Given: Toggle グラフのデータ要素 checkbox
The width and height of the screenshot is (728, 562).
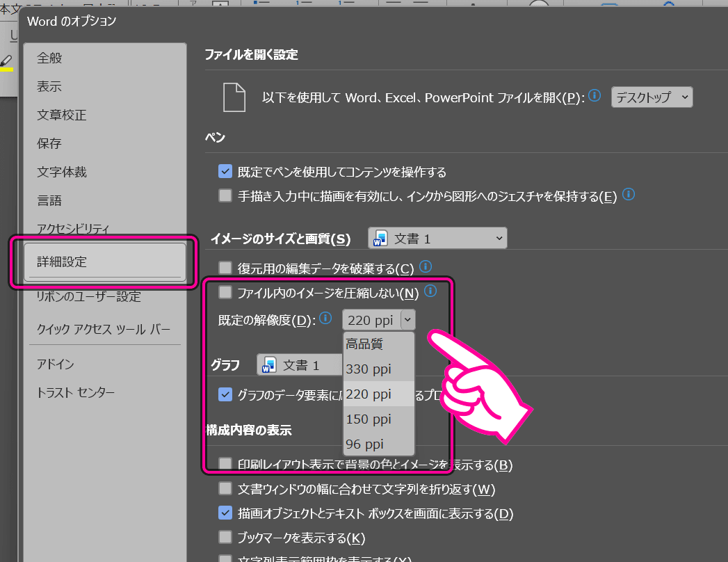Looking at the screenshot, I should click(x=225, y=394).
